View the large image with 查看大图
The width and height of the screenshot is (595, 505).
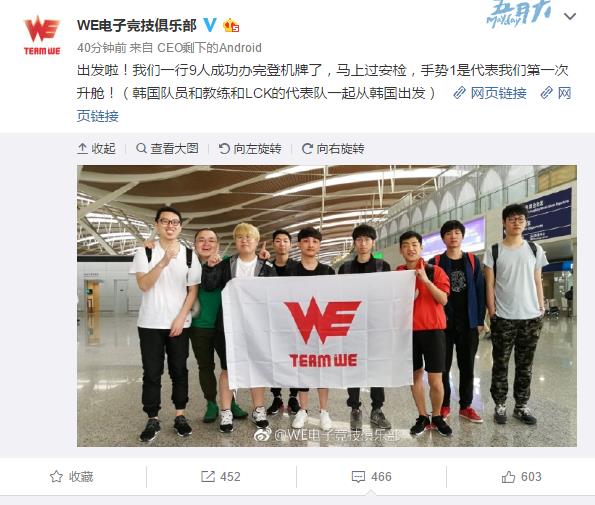[x=167, y=148]
